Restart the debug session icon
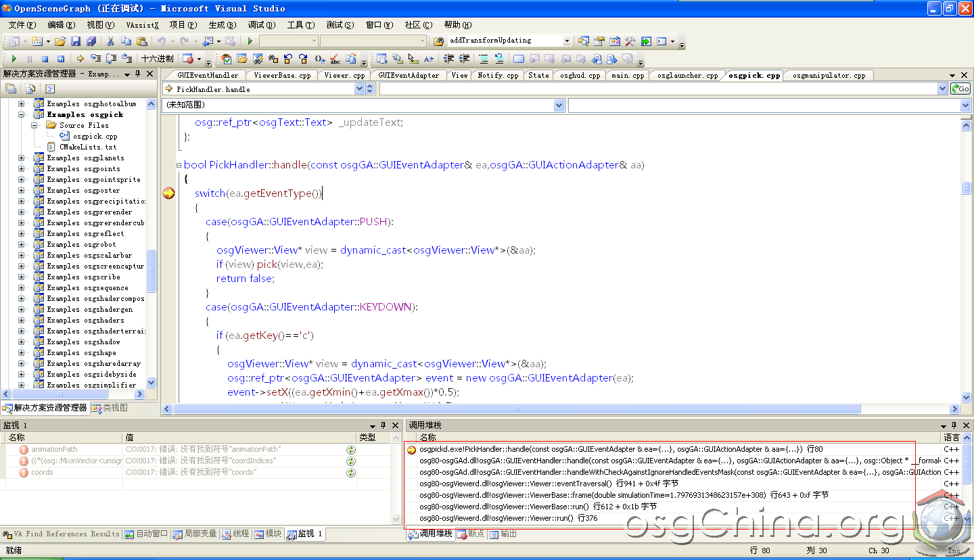The width and height of the screenshot is (974, 560). 60,59
